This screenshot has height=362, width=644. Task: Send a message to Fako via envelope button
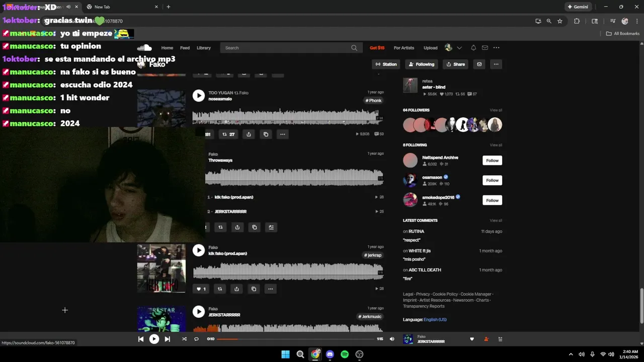click(x=479, y=64)
